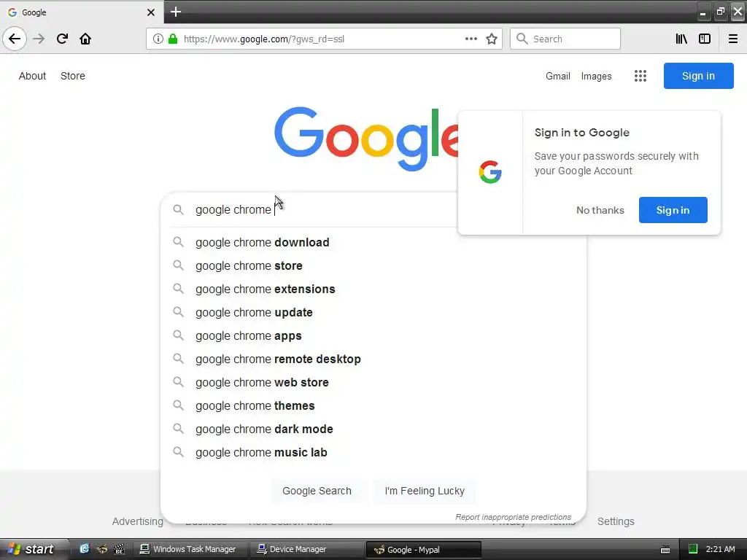Image resolution: width=747 pixels, height=560 pixels.
Task: Select suggestion 'google chrome remote desktop'
Action: (373, 359)
